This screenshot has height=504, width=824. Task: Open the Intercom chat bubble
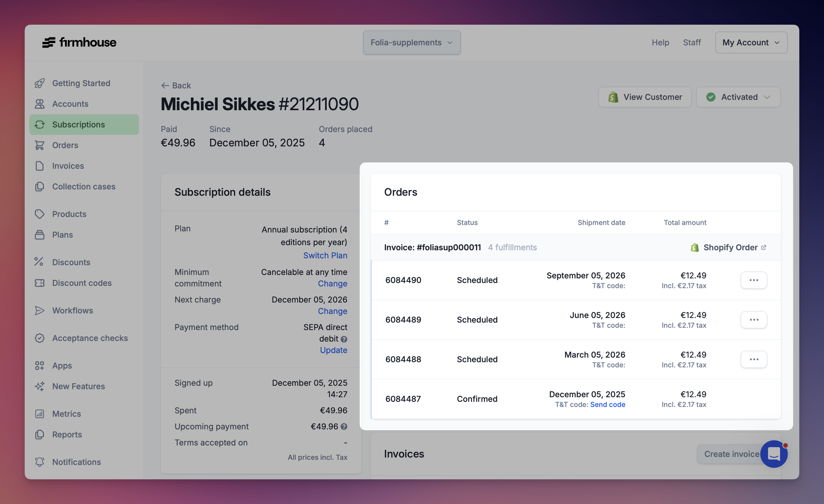tap(774, 454)
